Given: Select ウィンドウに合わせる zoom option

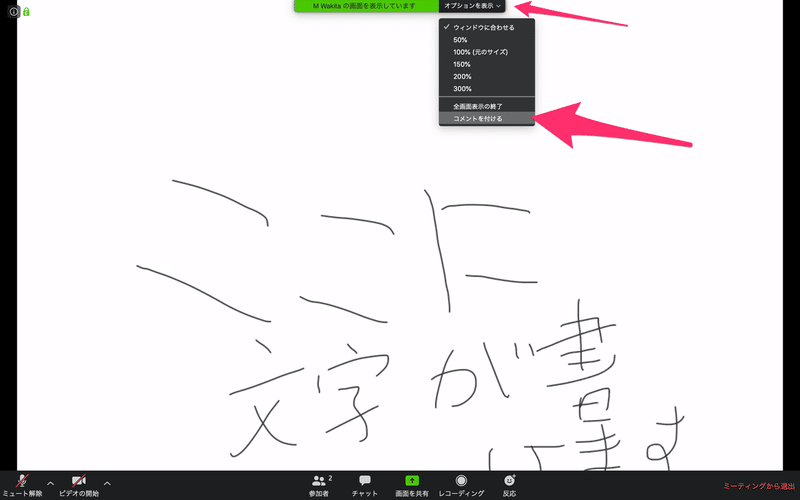Looking at the screenshot, I should pos(487,28).
